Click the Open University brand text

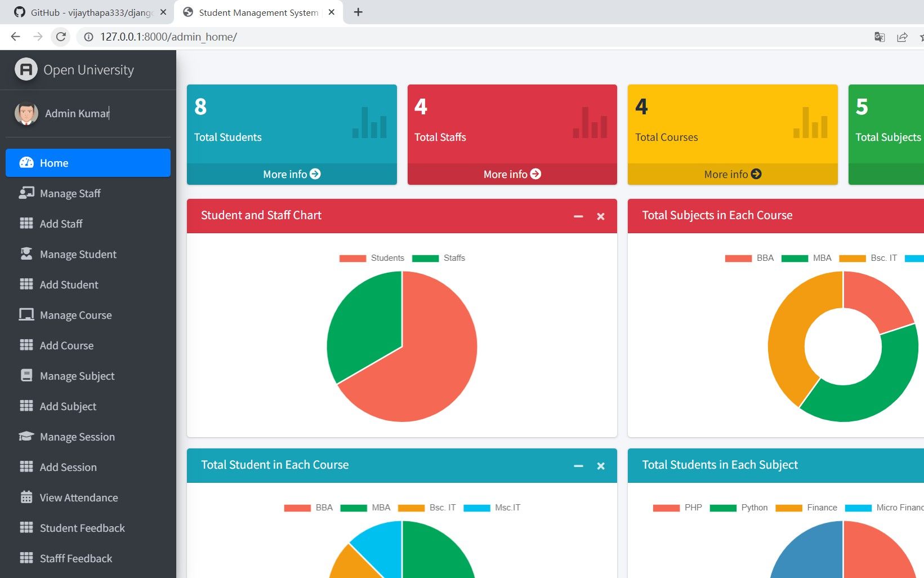click(88, 70)
